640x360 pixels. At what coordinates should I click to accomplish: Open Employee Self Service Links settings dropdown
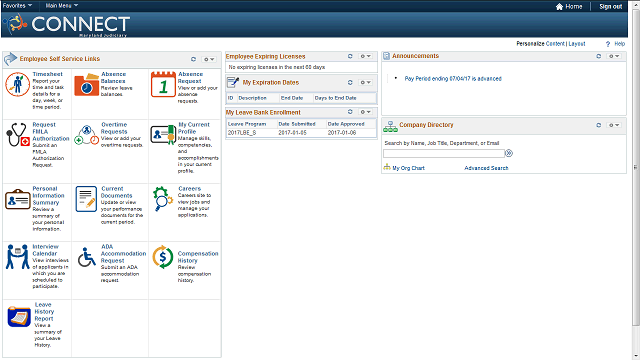click(x=209, y=60)
